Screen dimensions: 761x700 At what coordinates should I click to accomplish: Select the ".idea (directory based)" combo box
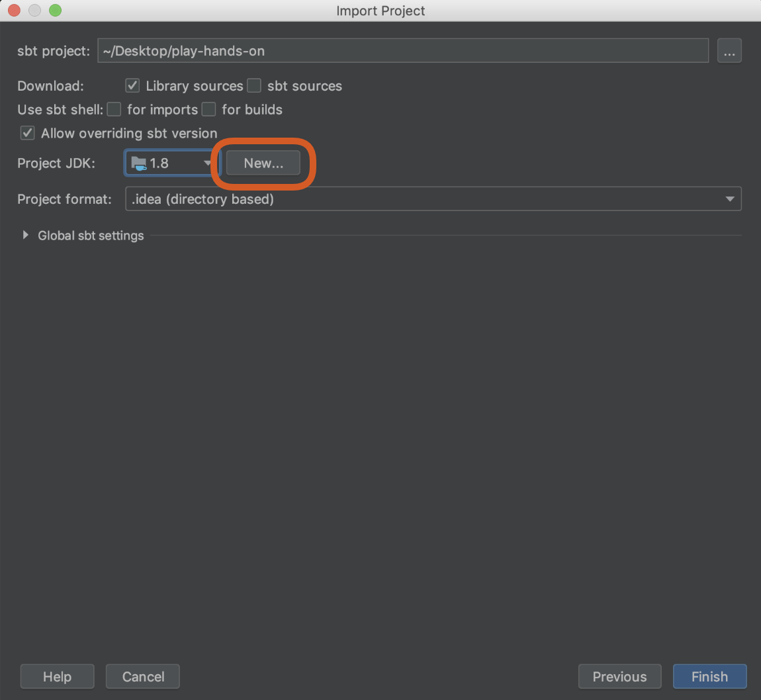click(430, 198)
